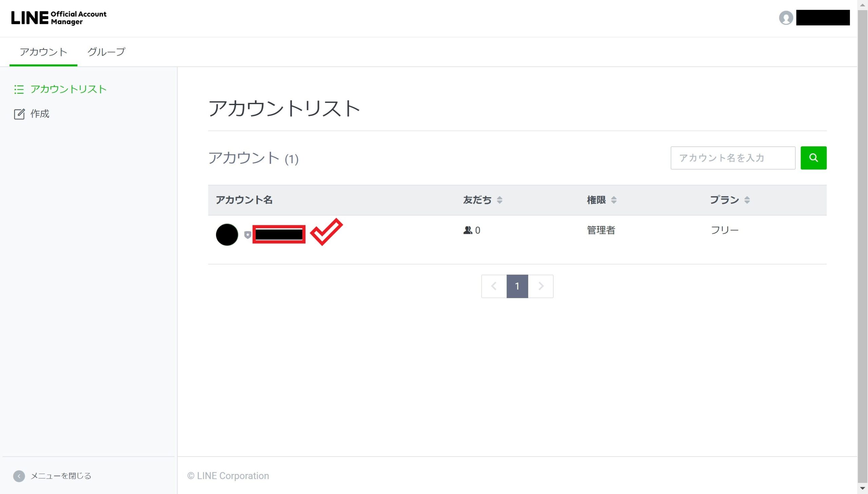
Task: Click the account's round profile picture
Action: pyautogui.click(x=227, y=234)
